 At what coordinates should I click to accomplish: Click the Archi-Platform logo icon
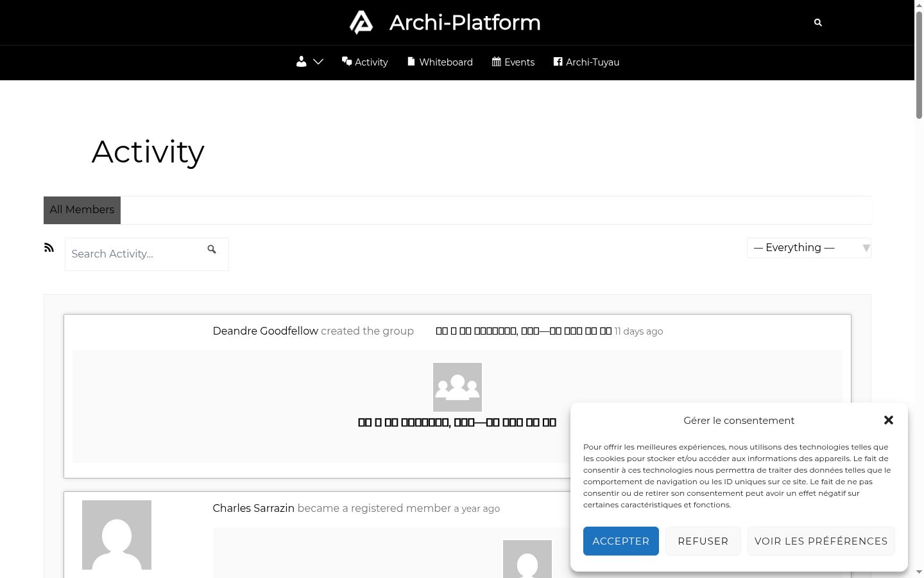pyautogui.click(x=361, y=22)
